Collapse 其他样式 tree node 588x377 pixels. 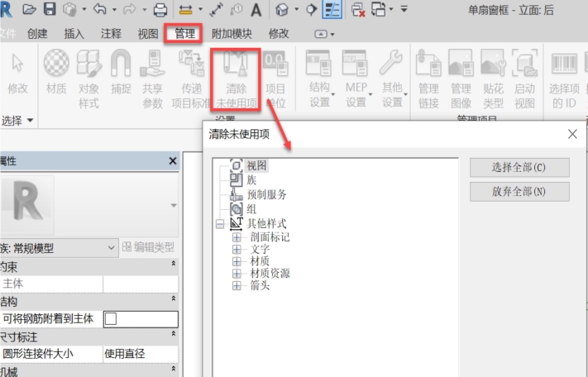220,224
